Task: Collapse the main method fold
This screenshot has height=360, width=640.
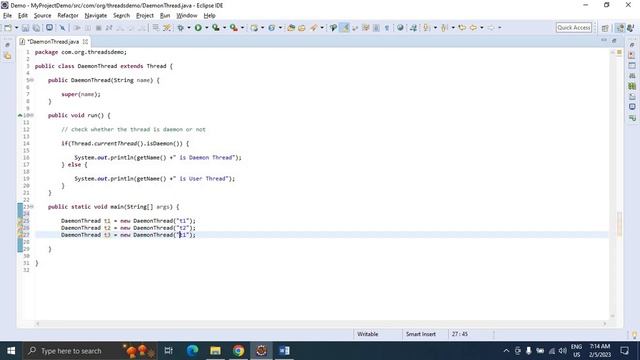Action: tap(32, 207)
